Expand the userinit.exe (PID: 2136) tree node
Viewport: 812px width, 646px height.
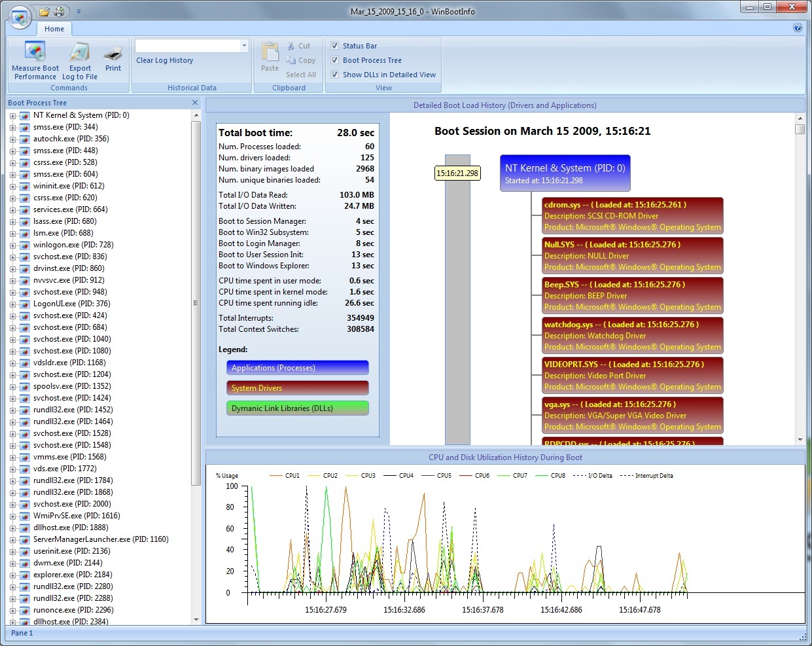pyautogui.click(x=12, y=552)
